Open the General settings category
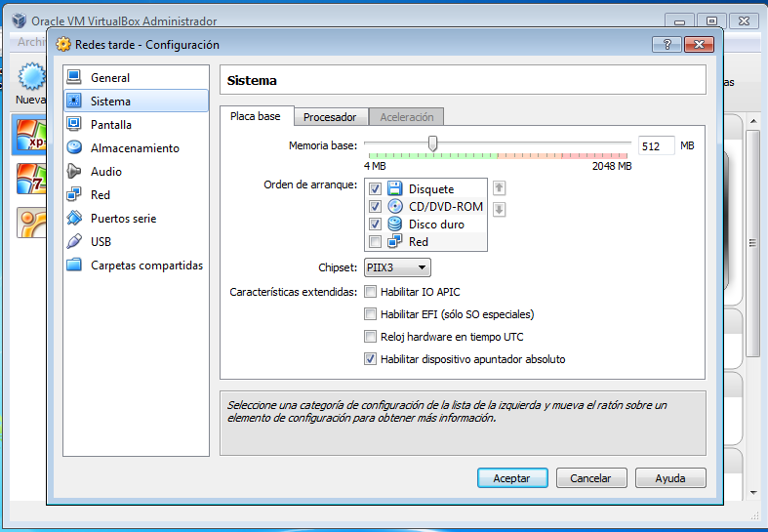Image resolution: width=768 pixels, height=532 pixels. click(x=136, y=77)
